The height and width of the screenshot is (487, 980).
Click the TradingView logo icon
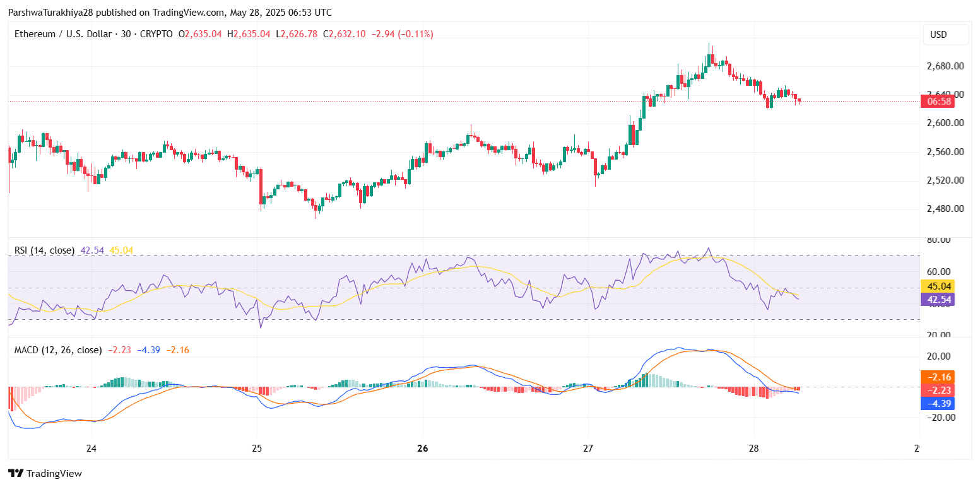click(x=15, y=473)
